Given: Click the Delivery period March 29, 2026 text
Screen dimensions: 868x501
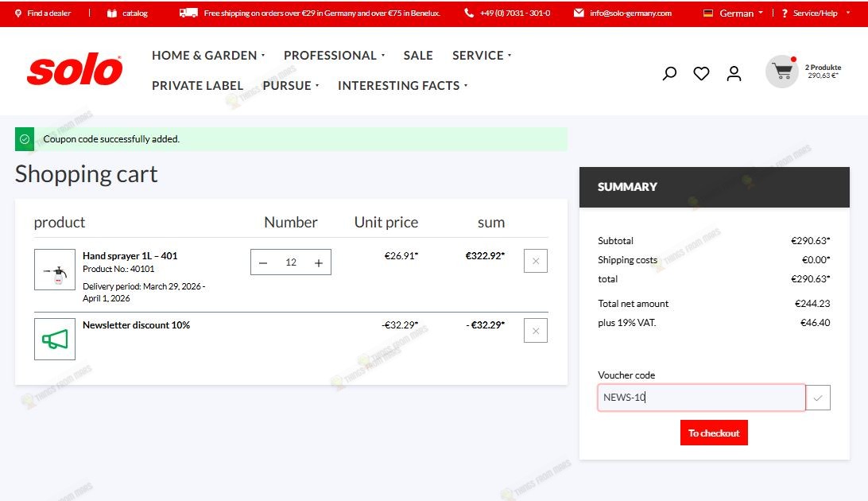Looking at the screenshot, I should coord(144,293).
